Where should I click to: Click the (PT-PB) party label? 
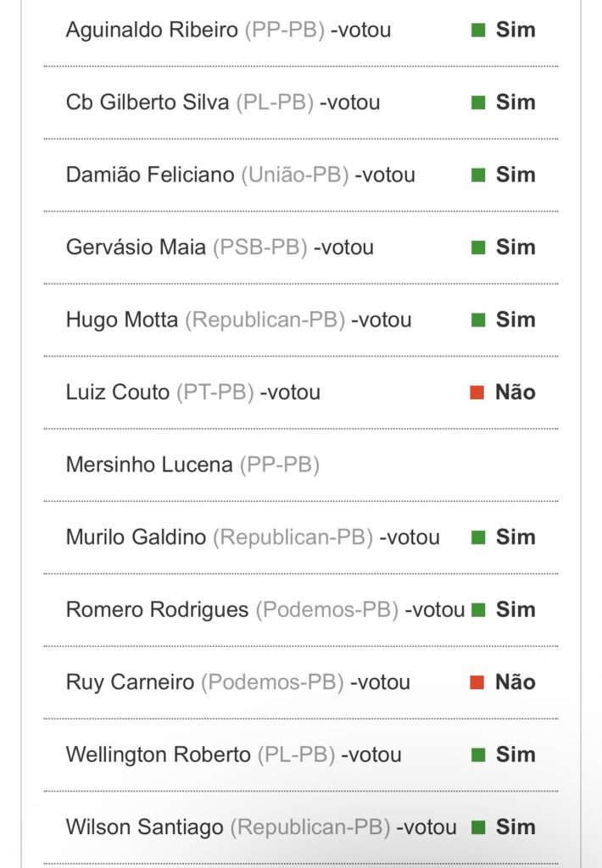click(x=215, y=392)
